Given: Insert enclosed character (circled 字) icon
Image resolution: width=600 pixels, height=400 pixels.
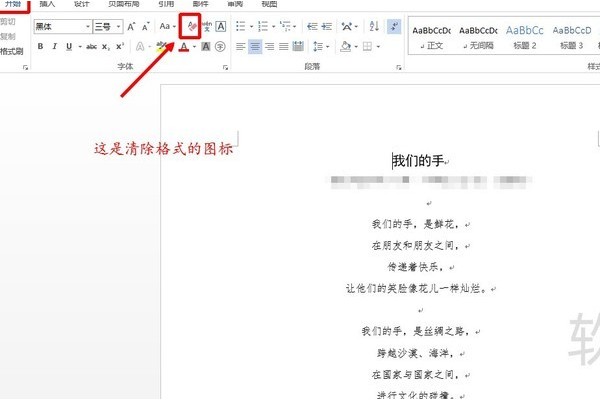Looking at the screenshot, I should click(x=220, y=47).
